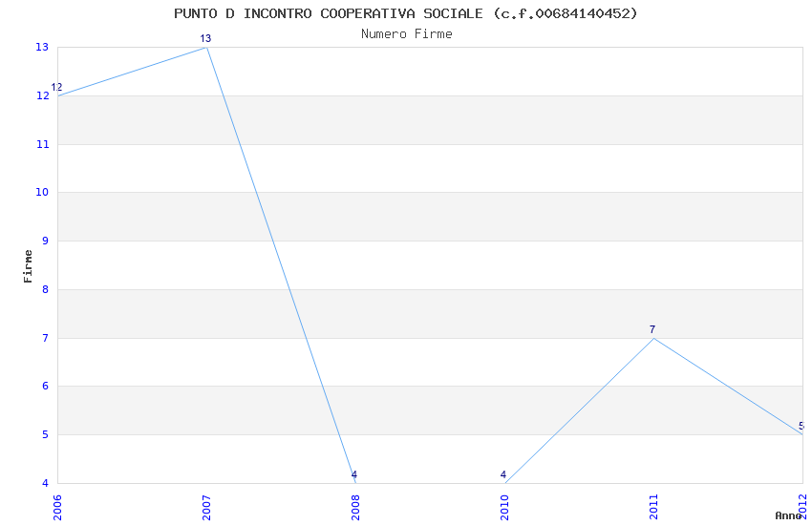Select the subtitle Numero Firme

(x=407, y=33)
